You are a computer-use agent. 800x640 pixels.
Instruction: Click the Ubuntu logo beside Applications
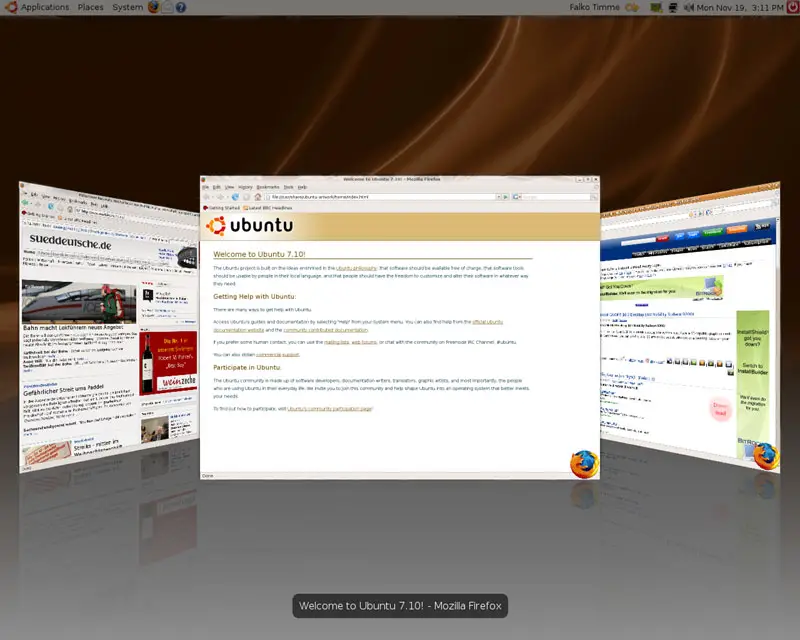click(11, 7)
